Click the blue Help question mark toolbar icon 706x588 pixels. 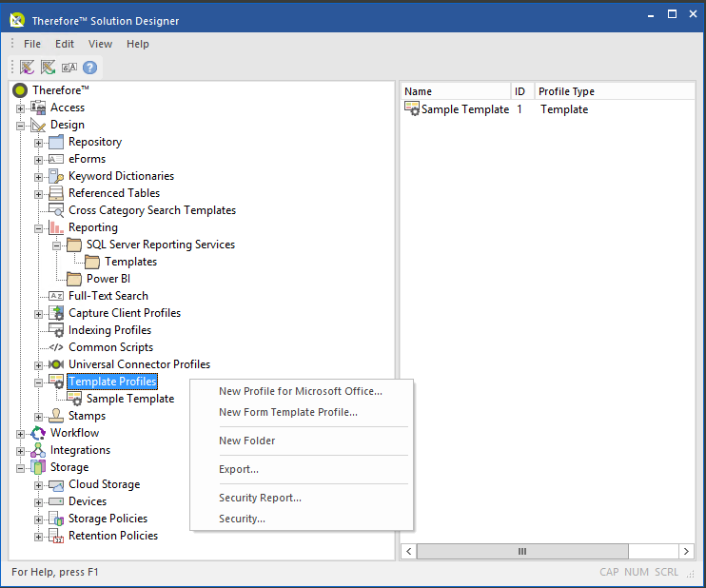coord(90,68)
